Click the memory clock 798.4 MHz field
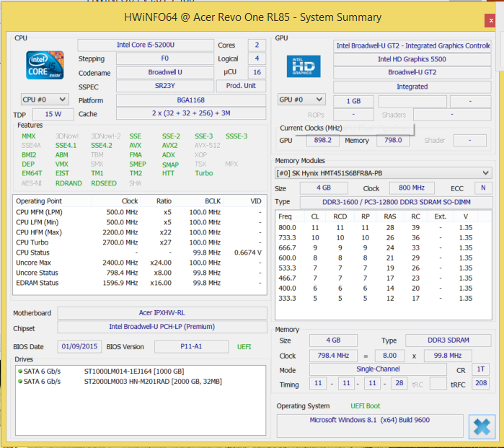 (x=333, y=356)
